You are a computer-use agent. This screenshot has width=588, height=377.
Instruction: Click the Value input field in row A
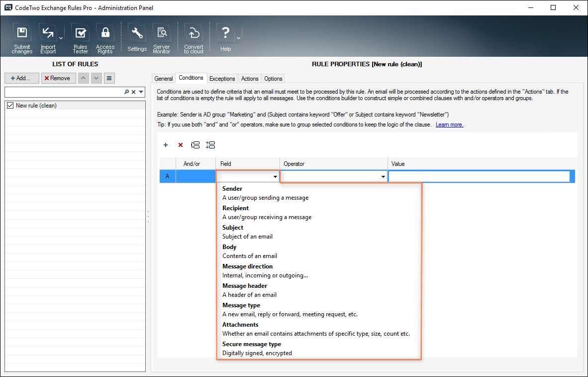(479, 176)
